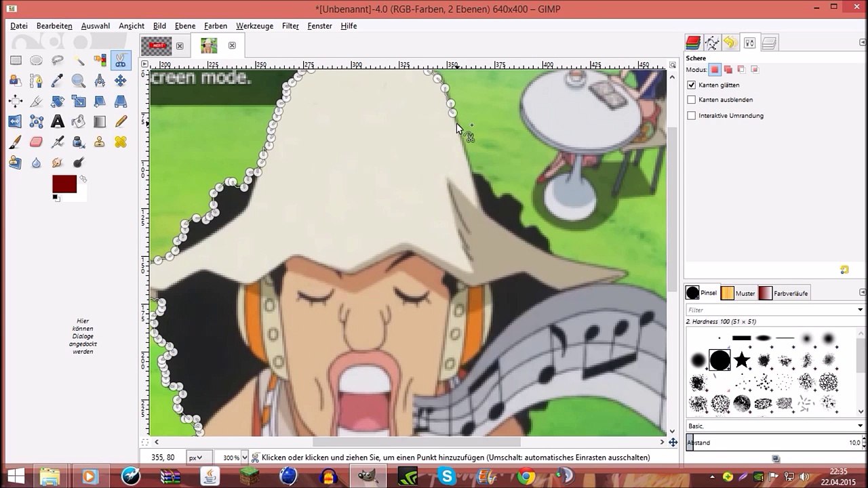Open the Datei menu
Image resolution: width=868 pixels, height=488 pixels.
click(19, 26)
